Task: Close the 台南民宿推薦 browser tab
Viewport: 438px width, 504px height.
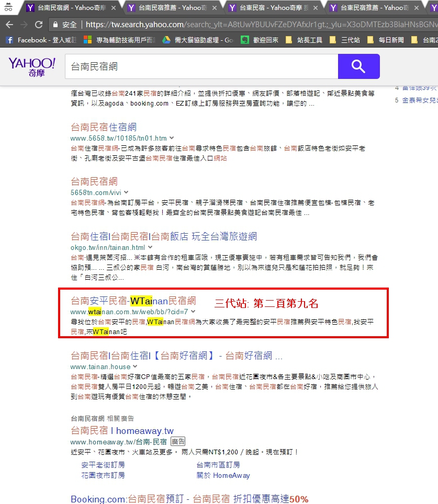Action: (x=215, y=8)
